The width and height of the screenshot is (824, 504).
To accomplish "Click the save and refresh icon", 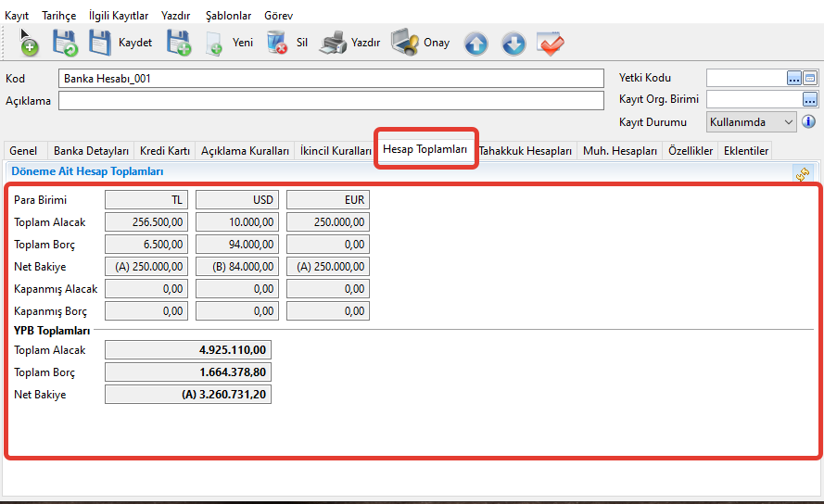I will [64, 43].
